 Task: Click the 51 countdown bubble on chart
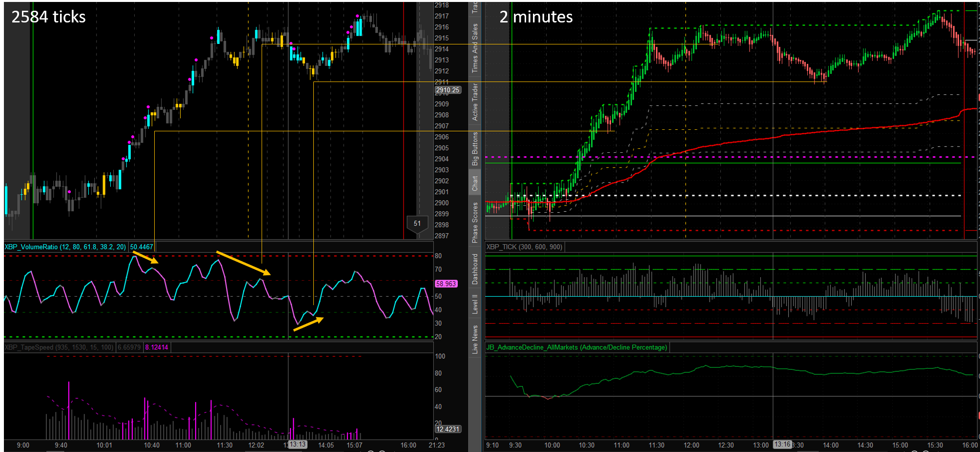417,224
